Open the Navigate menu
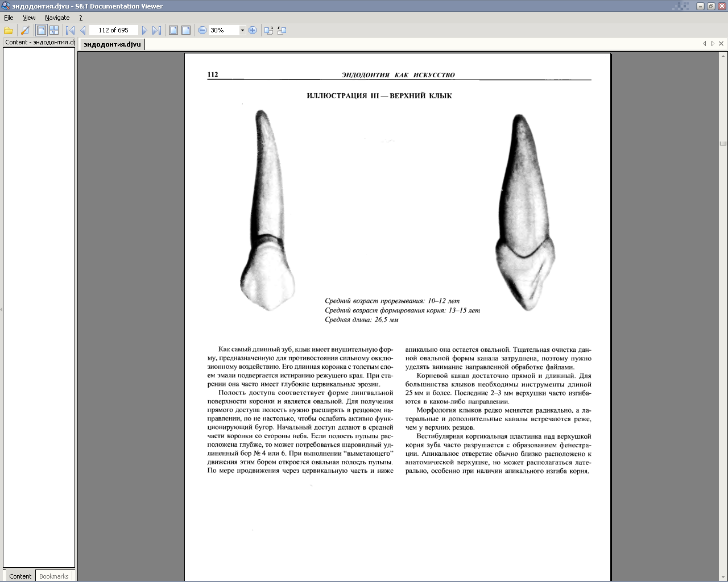The width and height of the screenshot is (728, 582). click(x=57, y=18)
